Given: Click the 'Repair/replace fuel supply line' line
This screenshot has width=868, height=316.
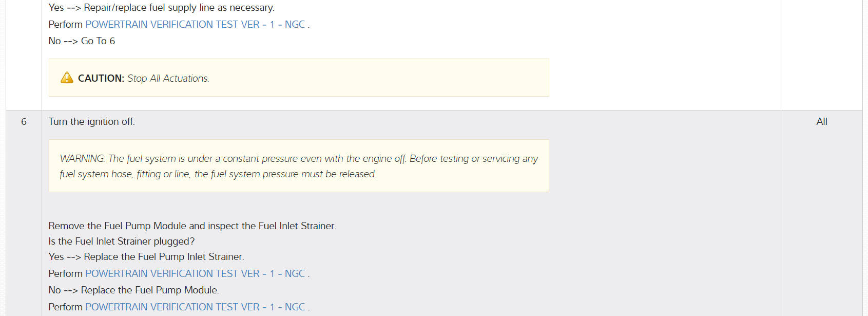Looking at the screenshot, I should coord(161,8).
